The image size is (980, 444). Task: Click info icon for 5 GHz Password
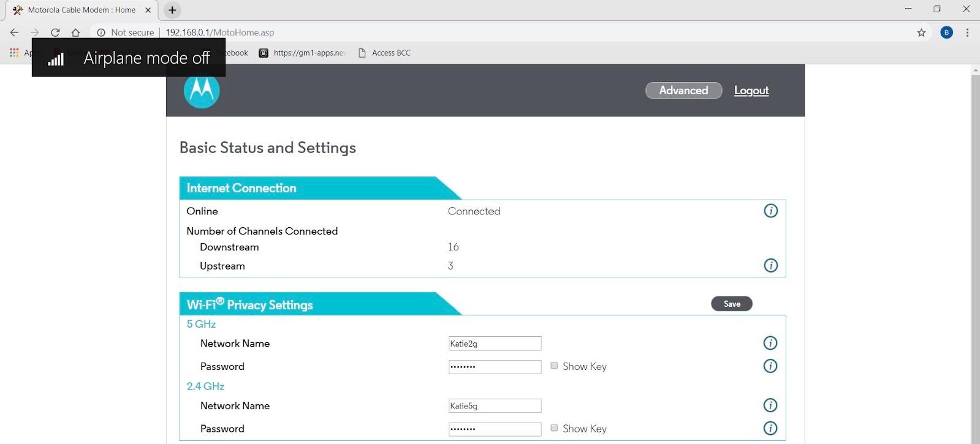pos(770,366)
